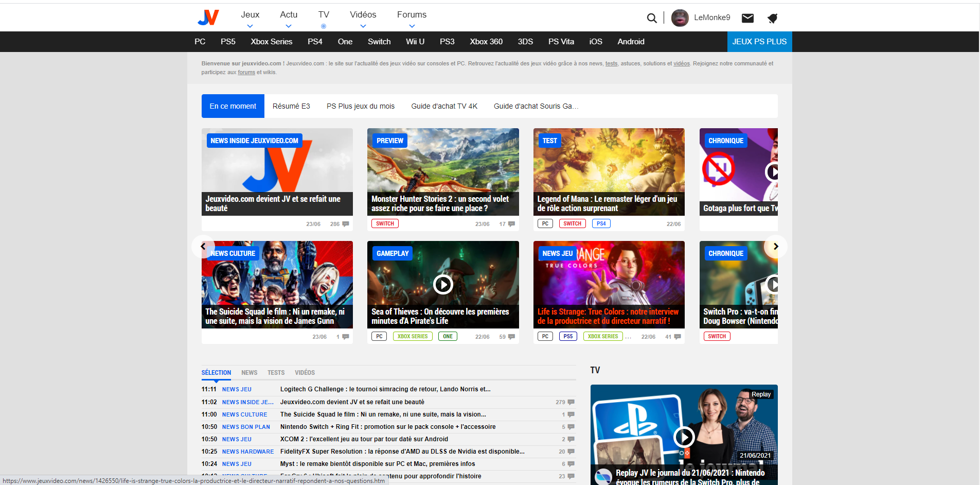This screenshot has width=980, height=485.
Task: Click comment icon on Jeuxvideo.com devient JV card
Action: [x=346, y=224]
